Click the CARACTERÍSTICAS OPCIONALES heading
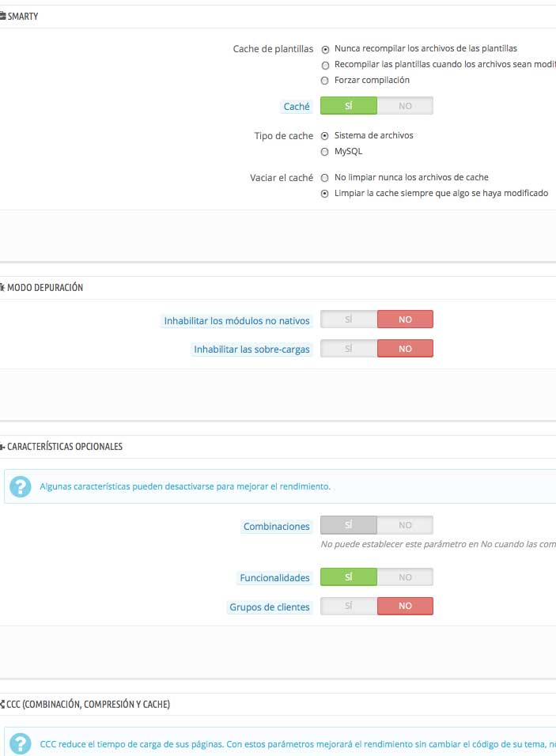The image size is (556, 756). pyautogui.click(x=65, y=447)
